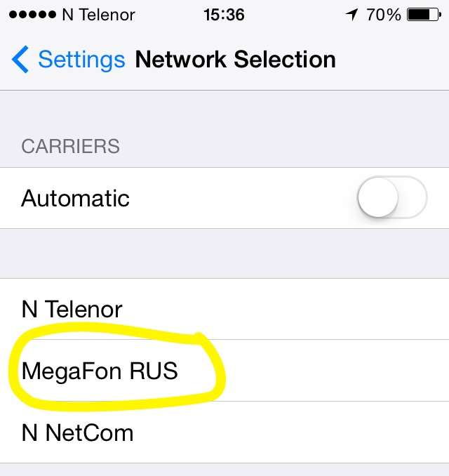Tap the Network Selection title
449x476 pixels.
236,60
